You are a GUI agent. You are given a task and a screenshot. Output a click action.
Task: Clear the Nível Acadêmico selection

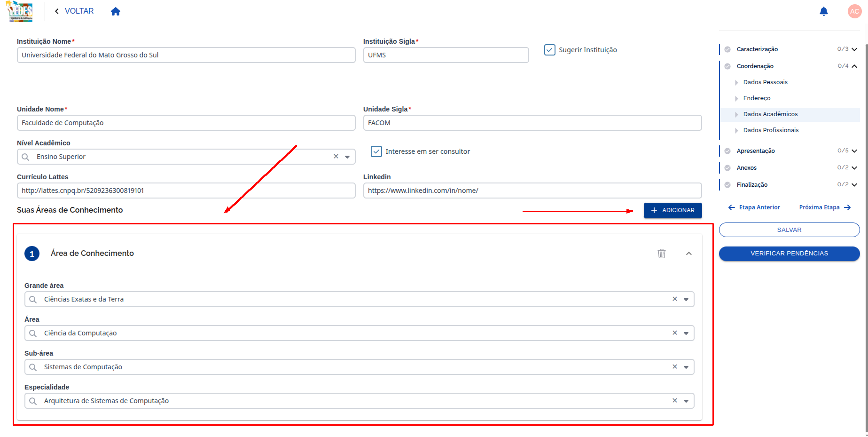tap(336, 157)
